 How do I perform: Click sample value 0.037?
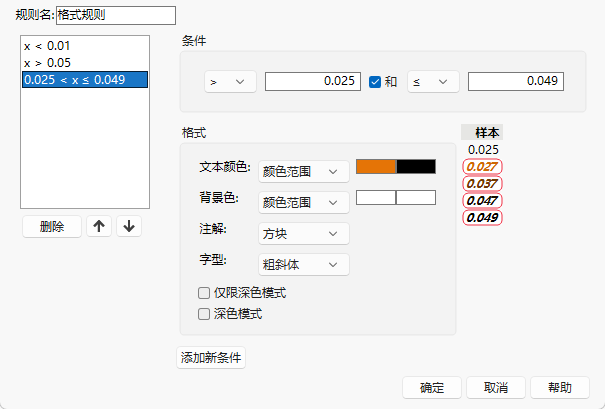click(482, 184)
